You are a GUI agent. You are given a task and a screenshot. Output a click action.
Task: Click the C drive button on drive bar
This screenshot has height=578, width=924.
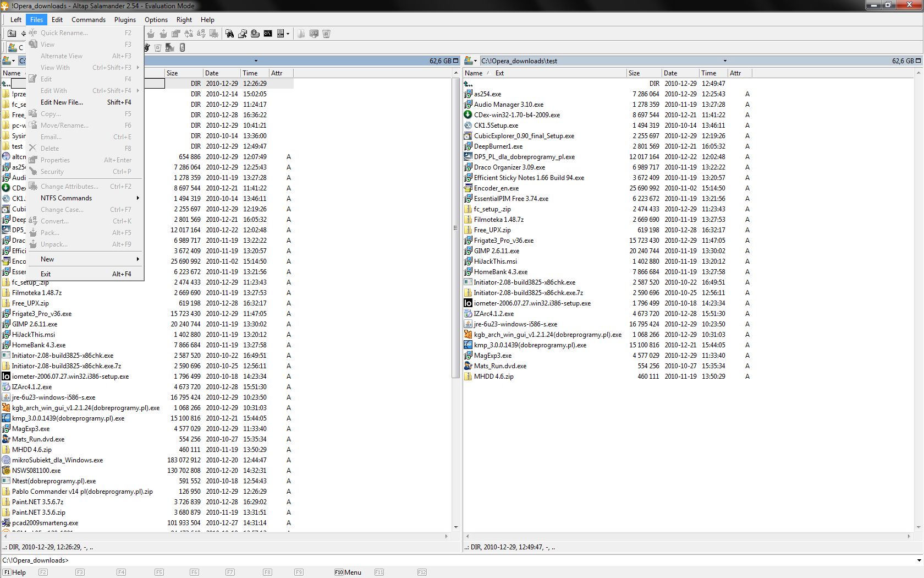point(15,47)
